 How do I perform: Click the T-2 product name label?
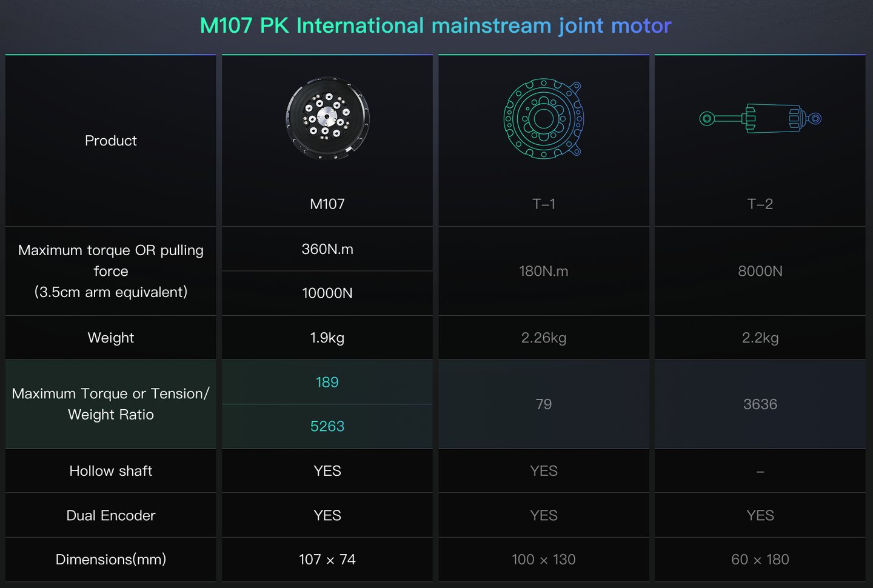click(x=760, y=204)
